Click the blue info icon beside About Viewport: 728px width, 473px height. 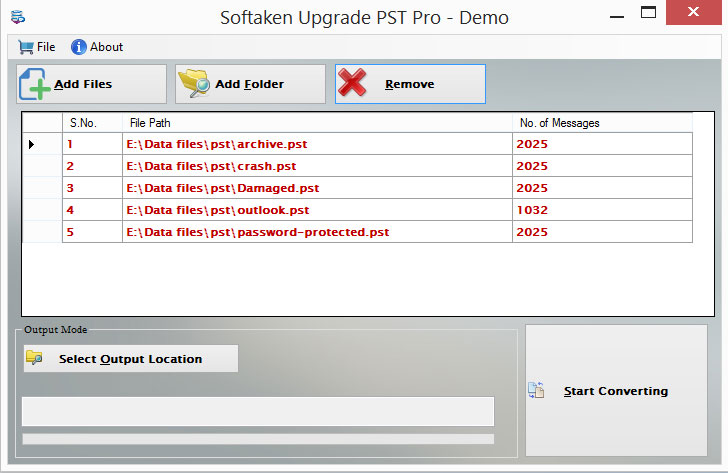tap(78, 47)
